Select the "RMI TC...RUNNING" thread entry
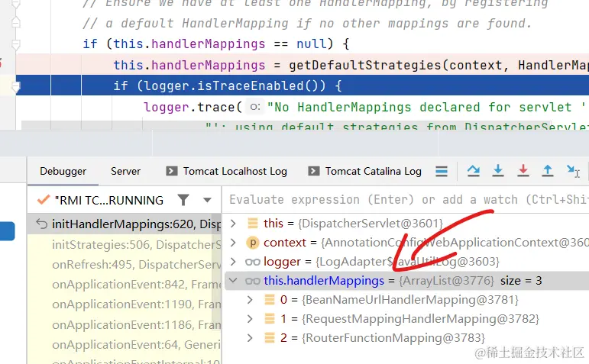 tap(109, 201)
